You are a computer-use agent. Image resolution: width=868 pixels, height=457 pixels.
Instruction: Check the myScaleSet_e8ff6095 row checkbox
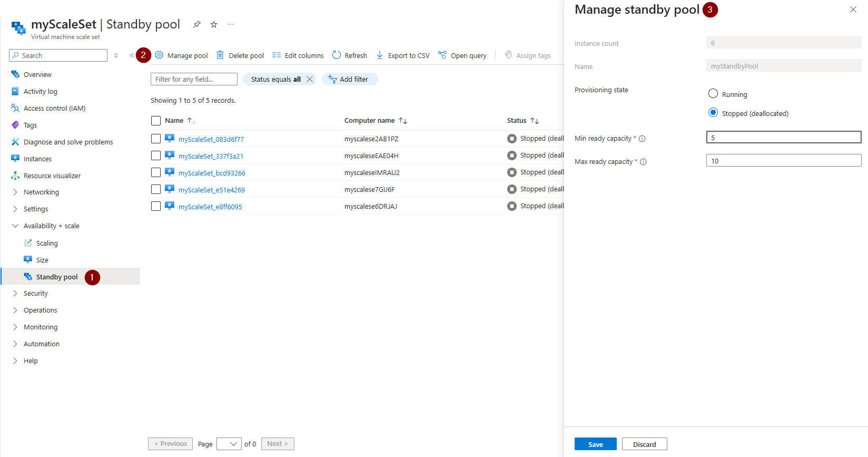(x=156, y=206)
